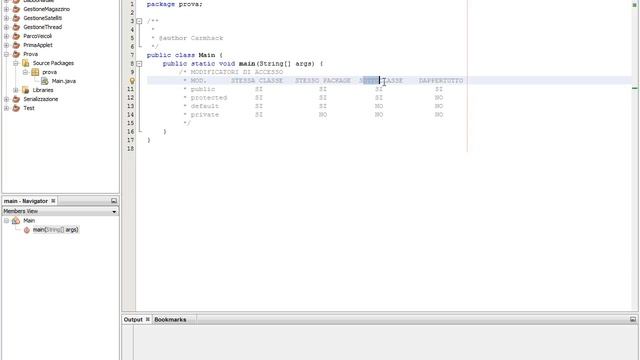Select the Serializzazione project label

(41, 99)
